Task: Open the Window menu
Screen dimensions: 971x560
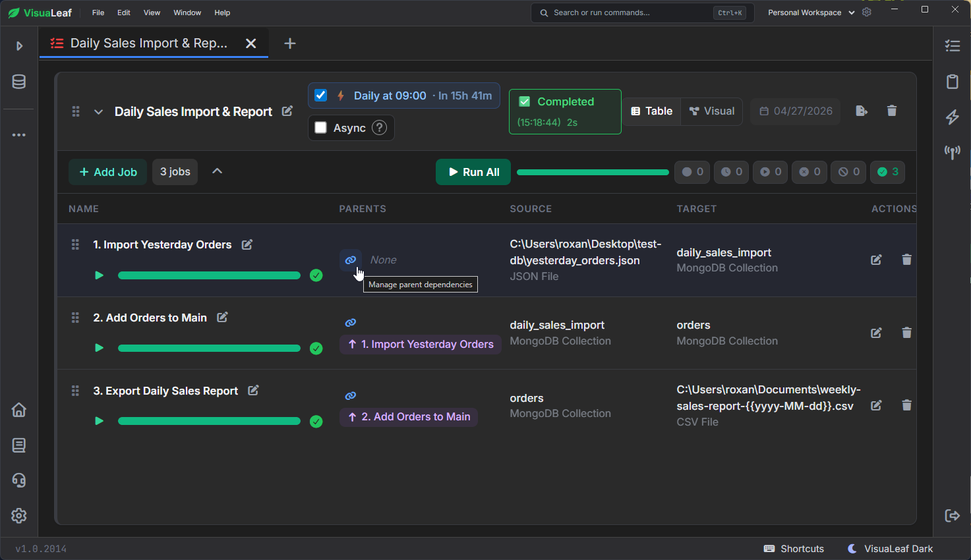Action: coord(187,13)
